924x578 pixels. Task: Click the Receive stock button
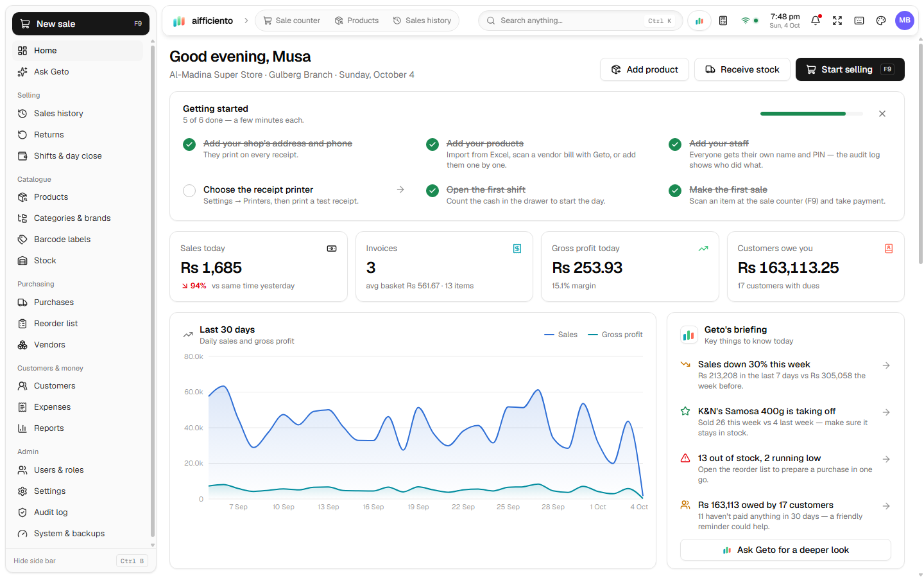coord(742,69)
